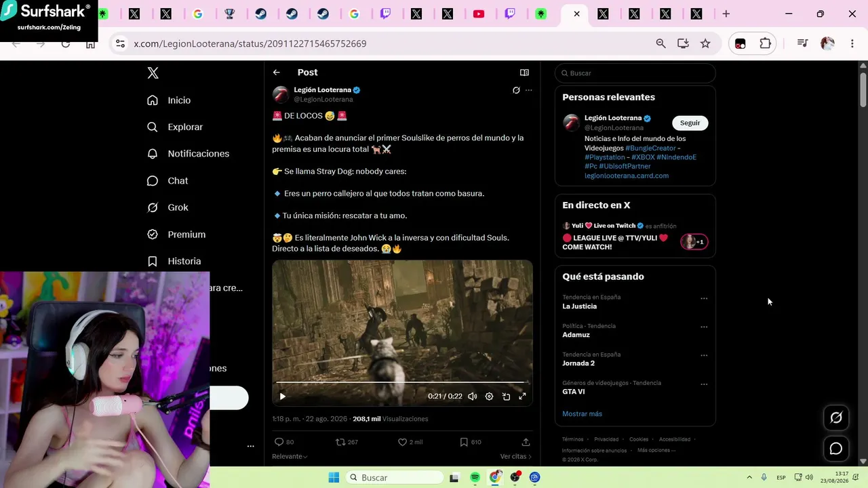Open the floating Grok button
The image size is (868, 488).
tap(836, 418)
